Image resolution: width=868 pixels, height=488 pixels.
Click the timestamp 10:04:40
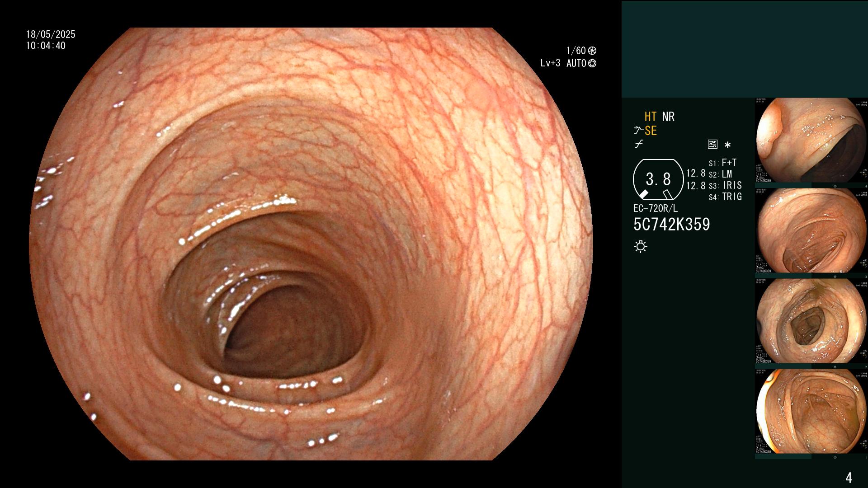click(46, 46)
